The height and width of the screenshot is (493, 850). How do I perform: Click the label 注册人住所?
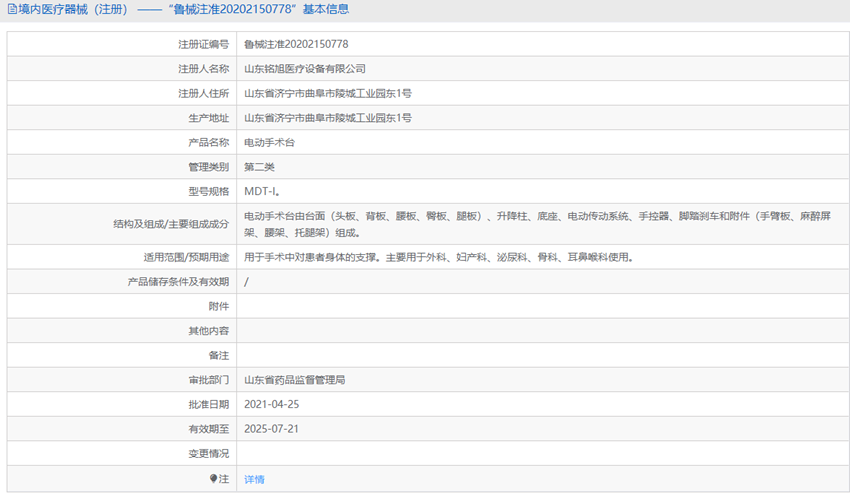click(203, 93)
